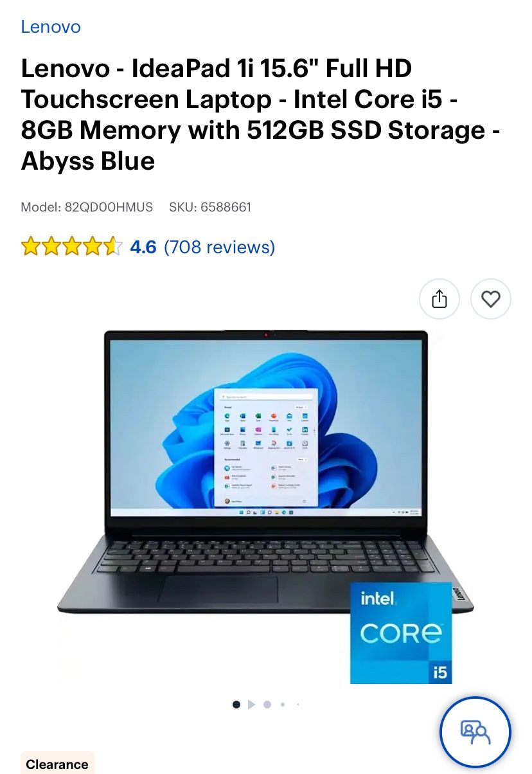Jump to the smallest last carousel dot

click(298, 705)
